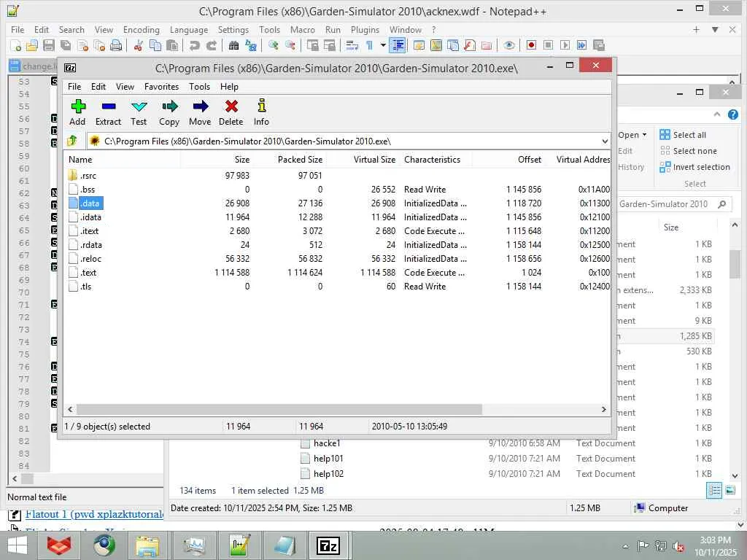Click the macro playback icon in Notepad++
Screen dimensions: 747x560
point(565,45)
